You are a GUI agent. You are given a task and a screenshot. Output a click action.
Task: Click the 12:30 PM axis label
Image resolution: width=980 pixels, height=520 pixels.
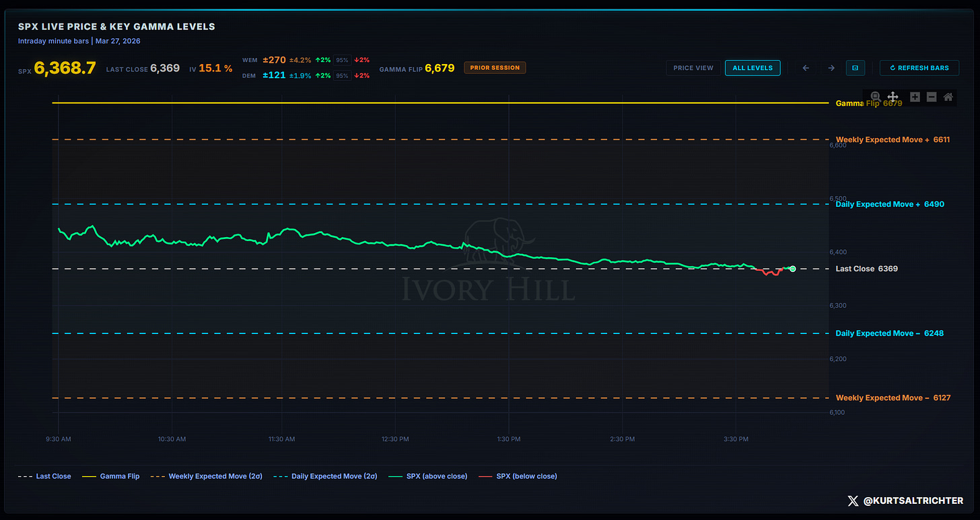coord(395,439)
